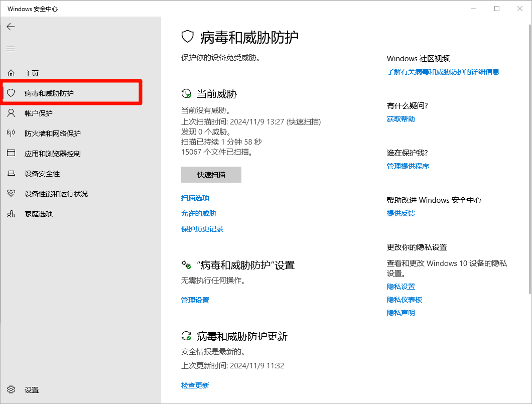The height and width of the screenshot is (404, 532).
Task: Click the 病毒和威胁防护 page heading
Action: pyautogui.click(x=249, y=37)
